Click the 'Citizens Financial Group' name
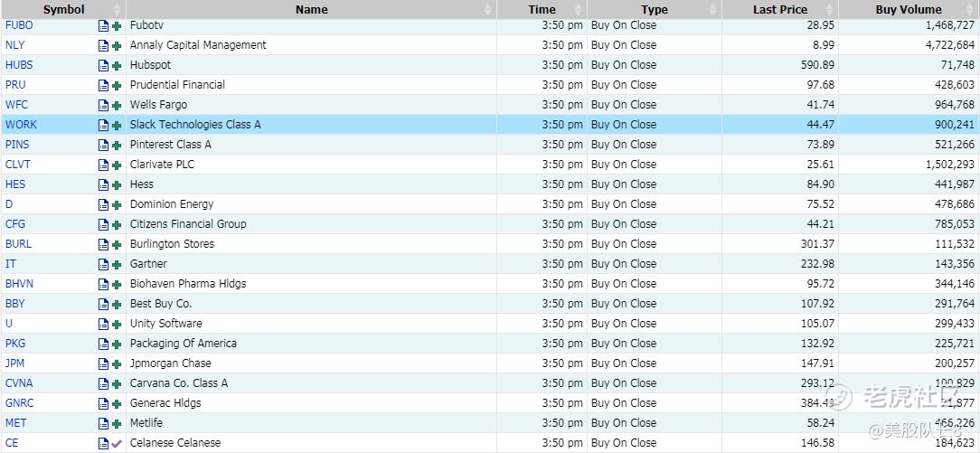The image size is (980, 453). pos(188,223)
